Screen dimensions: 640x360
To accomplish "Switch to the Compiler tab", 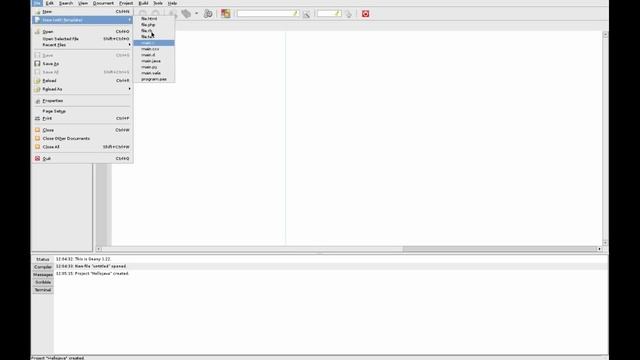I will pos(43,267).
